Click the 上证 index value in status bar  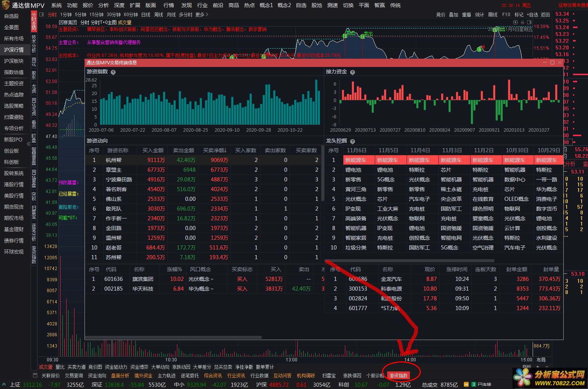(32, 385)
